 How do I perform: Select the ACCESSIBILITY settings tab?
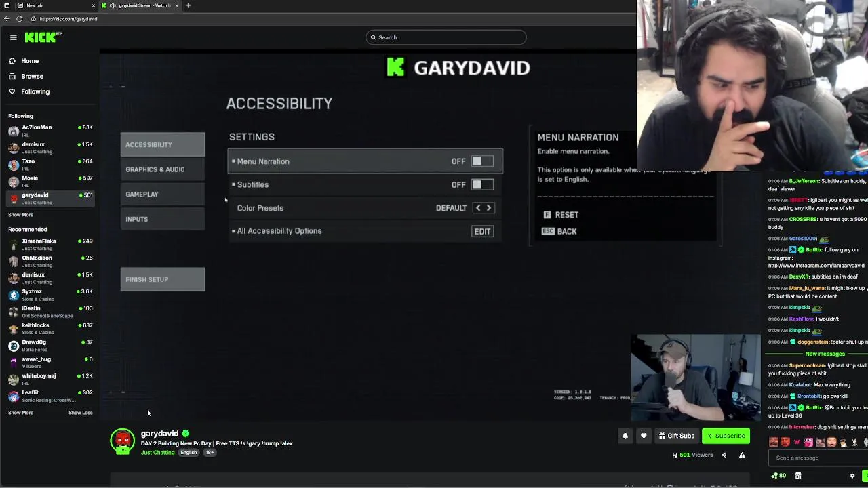163,144
